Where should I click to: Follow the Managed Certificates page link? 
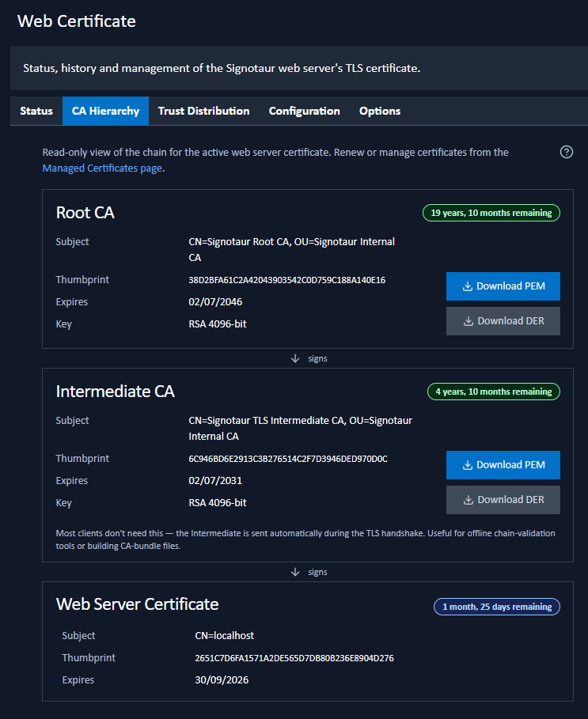pyautogui.click(x=102, y=168)
